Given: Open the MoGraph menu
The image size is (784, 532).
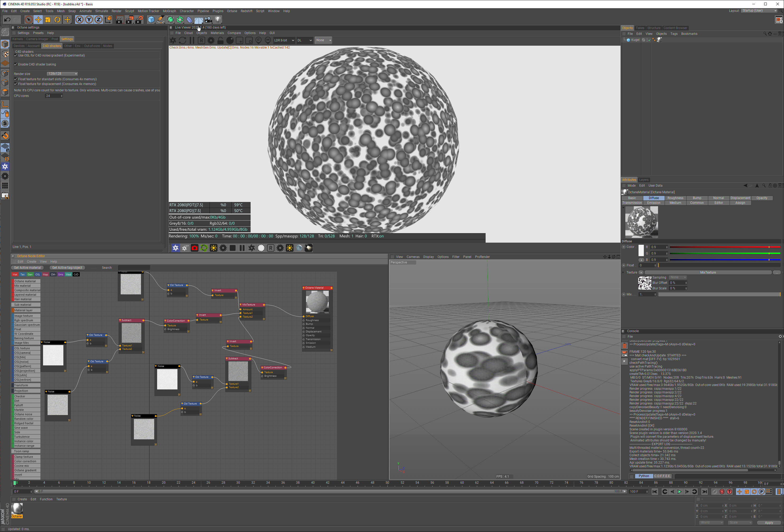Looking at the screenshot, I should [169, 11].
